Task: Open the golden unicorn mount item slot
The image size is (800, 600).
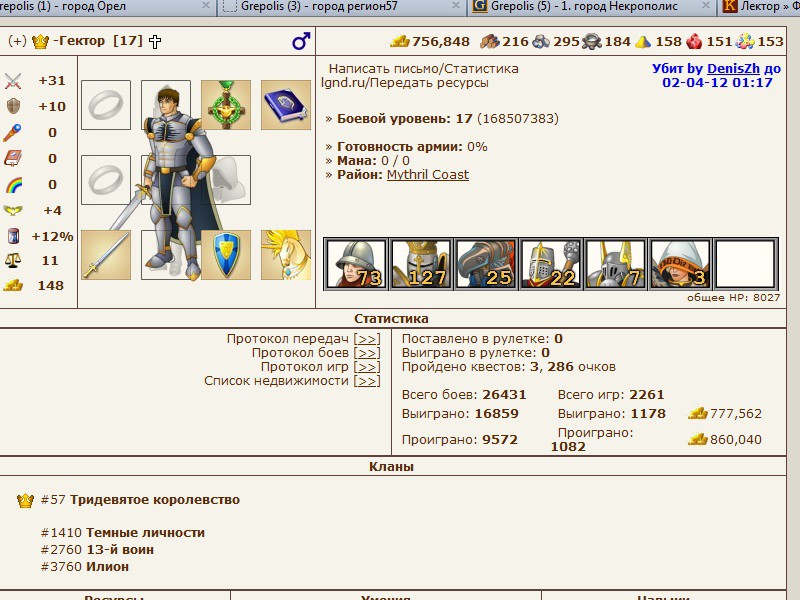Action: (x=286, y=255)
